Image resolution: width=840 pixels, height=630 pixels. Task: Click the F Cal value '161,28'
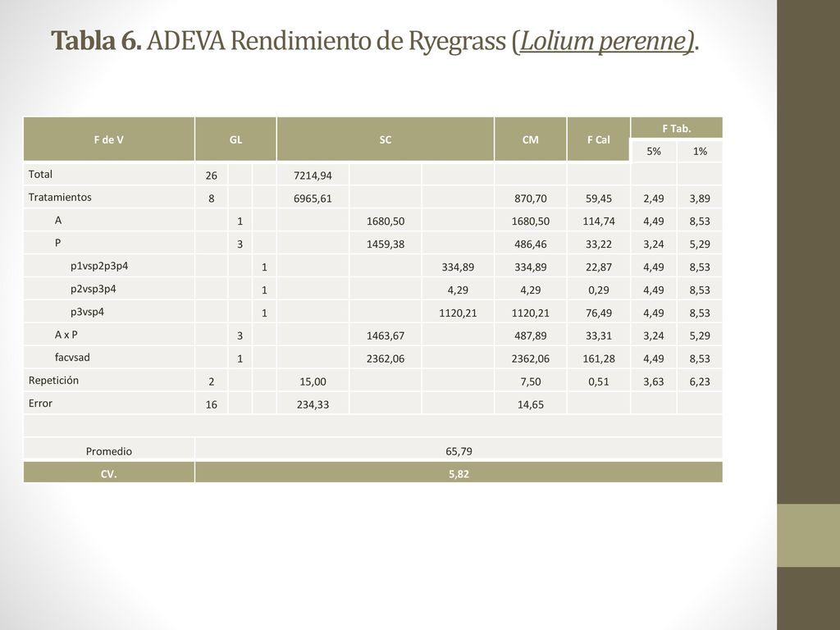click(598, 359)
